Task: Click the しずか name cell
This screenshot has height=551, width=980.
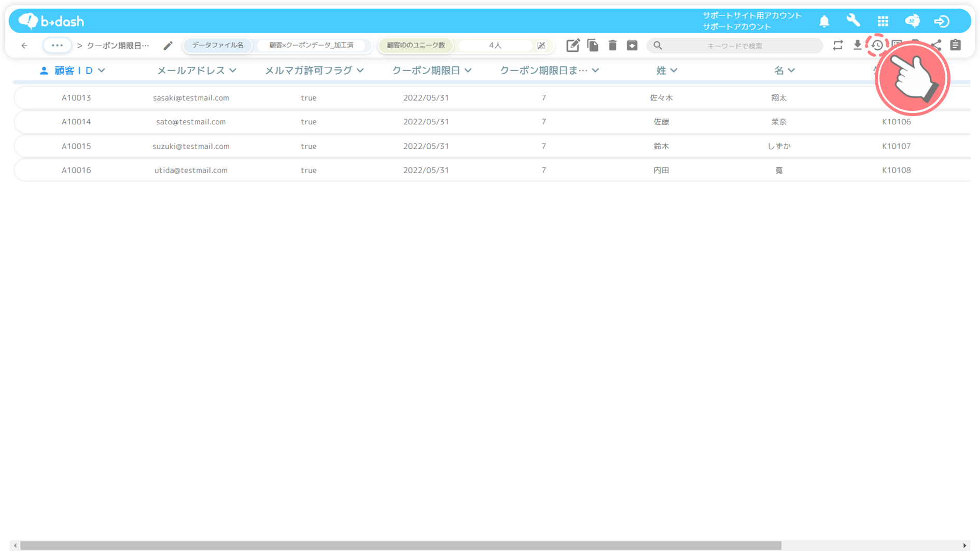Action: click(779, 146)
